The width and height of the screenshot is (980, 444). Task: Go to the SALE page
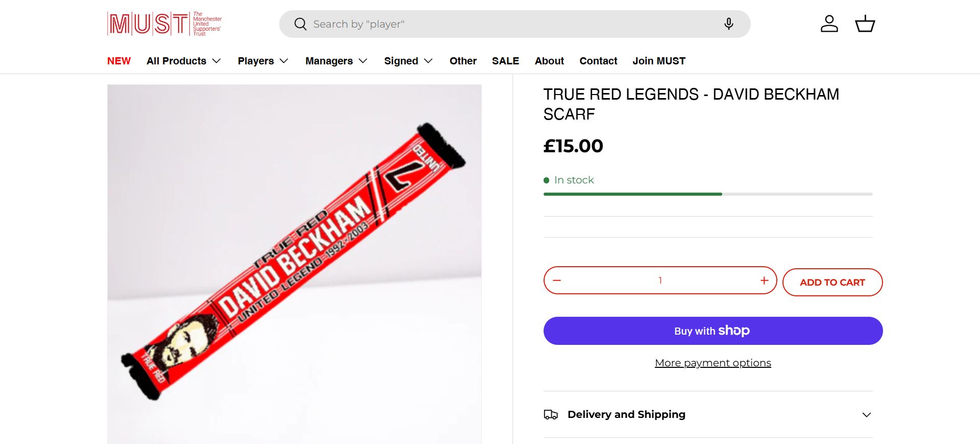(x=505, y=61)
